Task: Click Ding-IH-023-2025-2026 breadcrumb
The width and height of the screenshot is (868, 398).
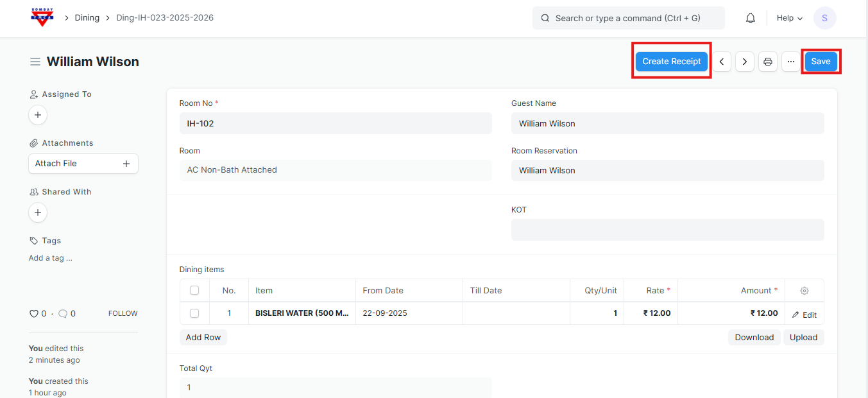Action: tap(165, 18)
